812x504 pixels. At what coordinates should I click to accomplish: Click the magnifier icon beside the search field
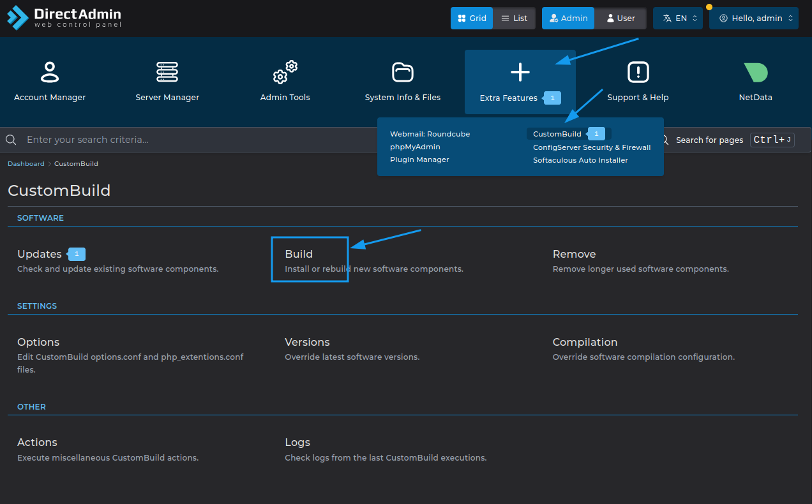tap(11, 140)
